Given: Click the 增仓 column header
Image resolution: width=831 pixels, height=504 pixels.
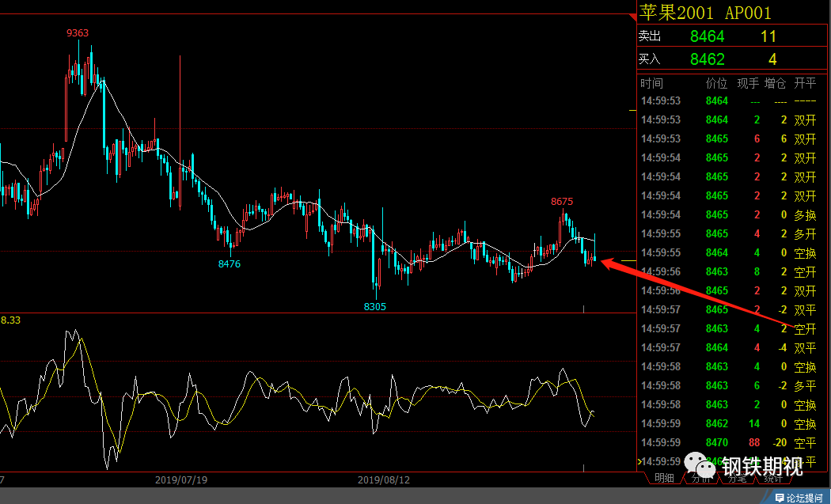Looking at the screenshot, I should coord(776,83).
